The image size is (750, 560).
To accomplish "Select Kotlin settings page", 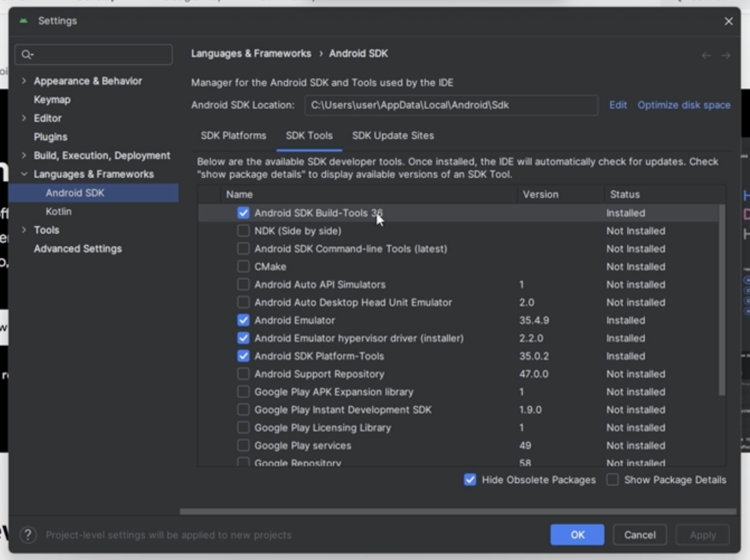I will click(x=59, y=212).
